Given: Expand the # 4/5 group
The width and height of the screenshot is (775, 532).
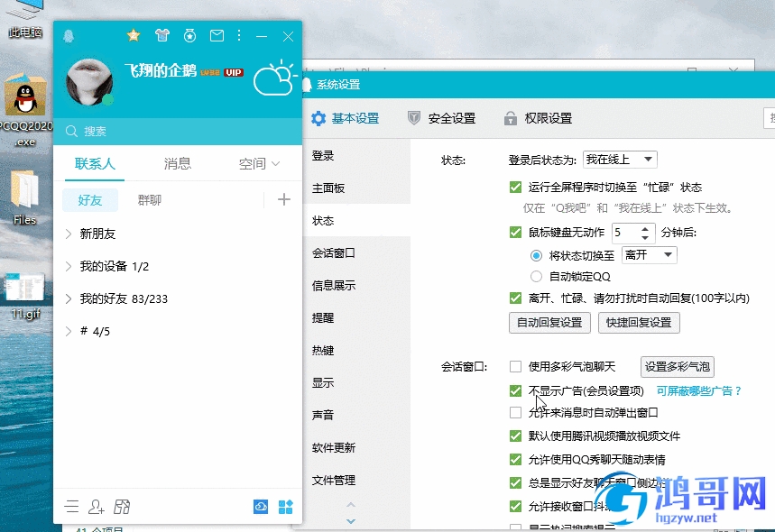Looking at the screenshot, I should tap(178, 332).
